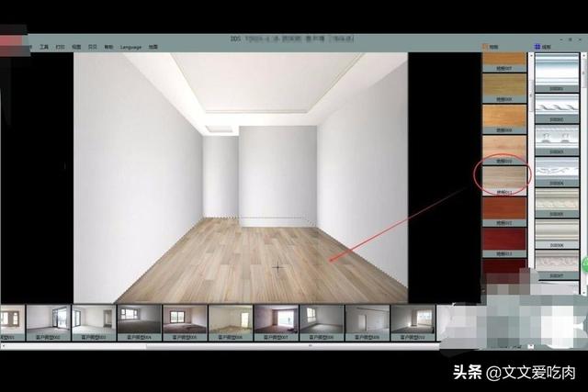Screen dimensions: 588x392
Task: Open the moldings tab with grid icon
Action: [x=543, y=44]
